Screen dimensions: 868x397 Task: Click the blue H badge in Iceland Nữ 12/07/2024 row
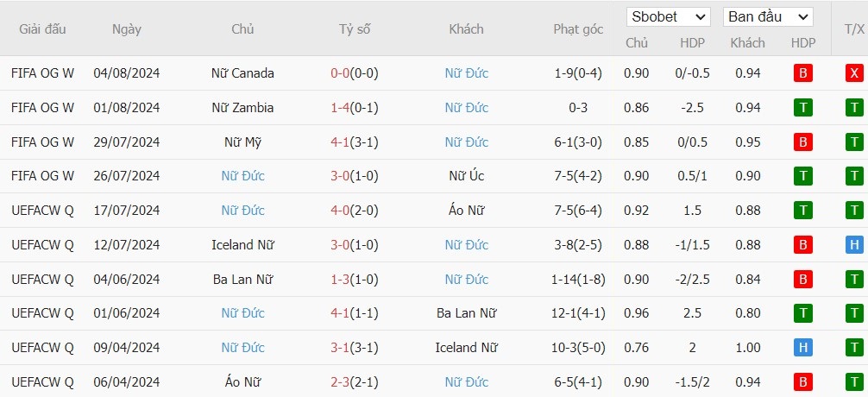854,245
